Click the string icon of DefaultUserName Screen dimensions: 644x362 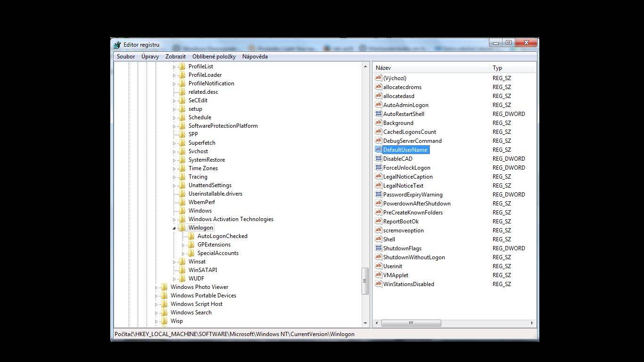[378, 150]
